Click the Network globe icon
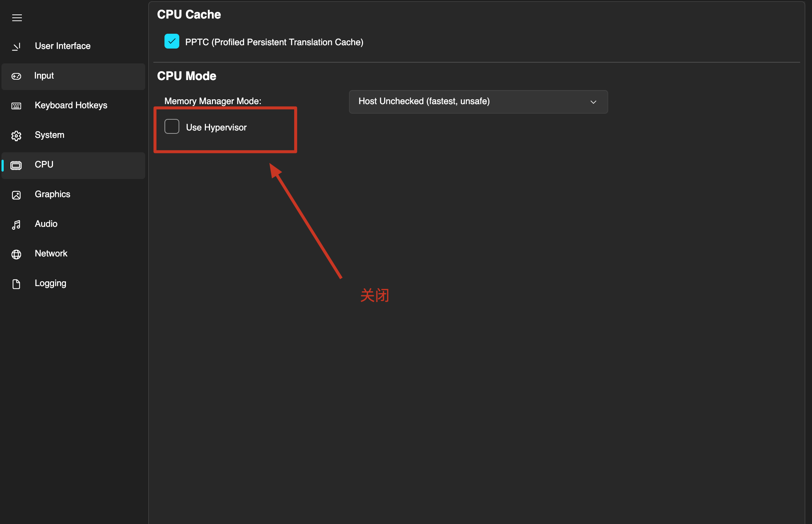The width and height of the screenshot is (812, 524). tap(16, 254)
